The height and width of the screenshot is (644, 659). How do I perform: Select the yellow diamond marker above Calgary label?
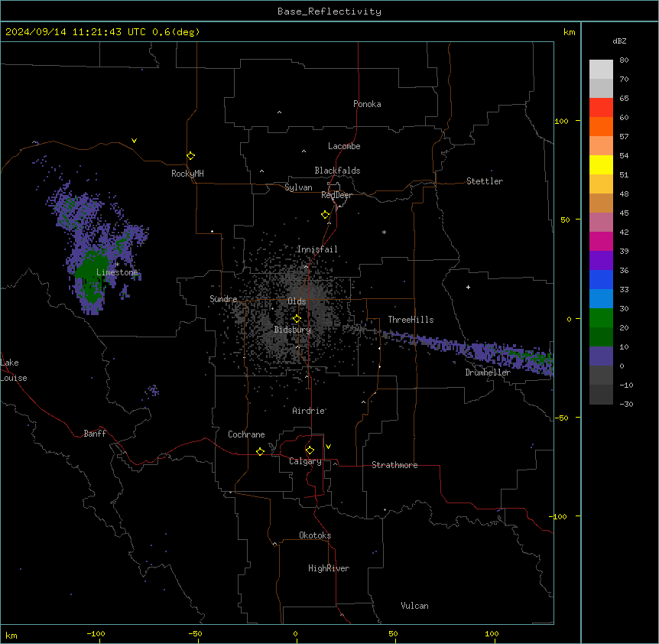pos(310,450)
